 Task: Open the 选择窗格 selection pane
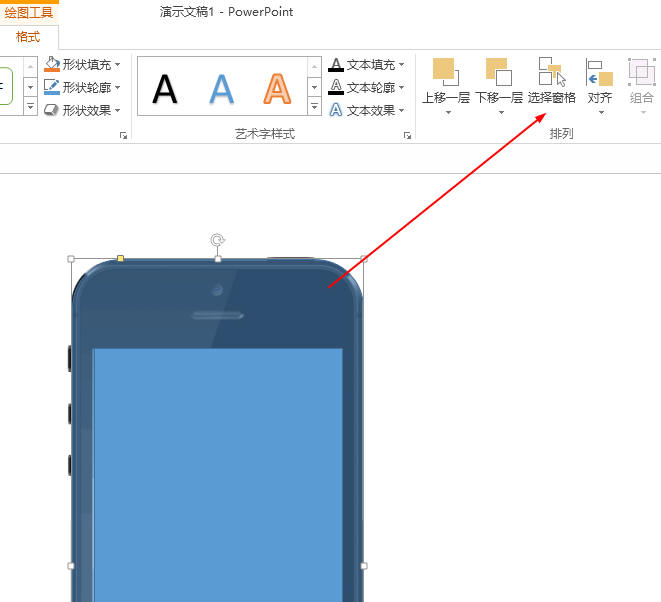tap(552, 81)
